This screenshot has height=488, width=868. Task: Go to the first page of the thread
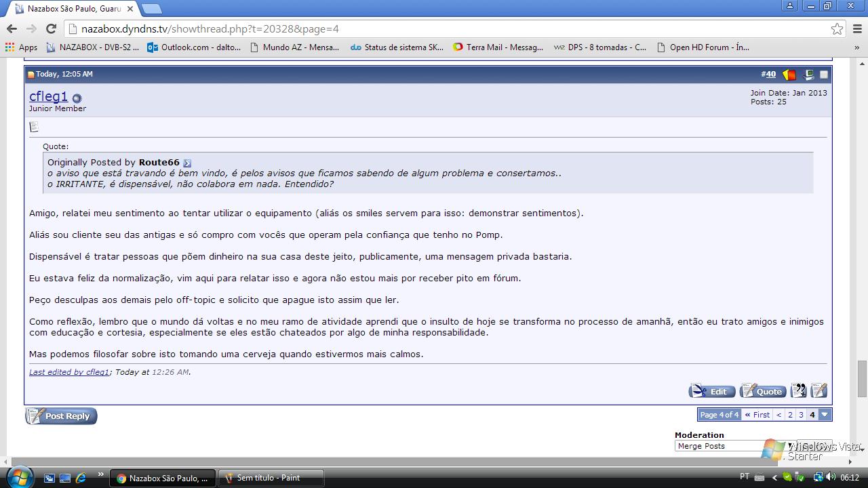tap(757, 415)
